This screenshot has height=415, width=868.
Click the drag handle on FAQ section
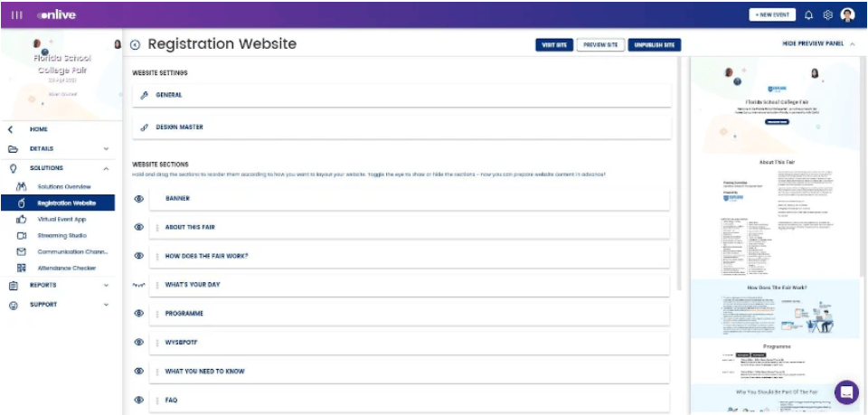click(156, 401)
